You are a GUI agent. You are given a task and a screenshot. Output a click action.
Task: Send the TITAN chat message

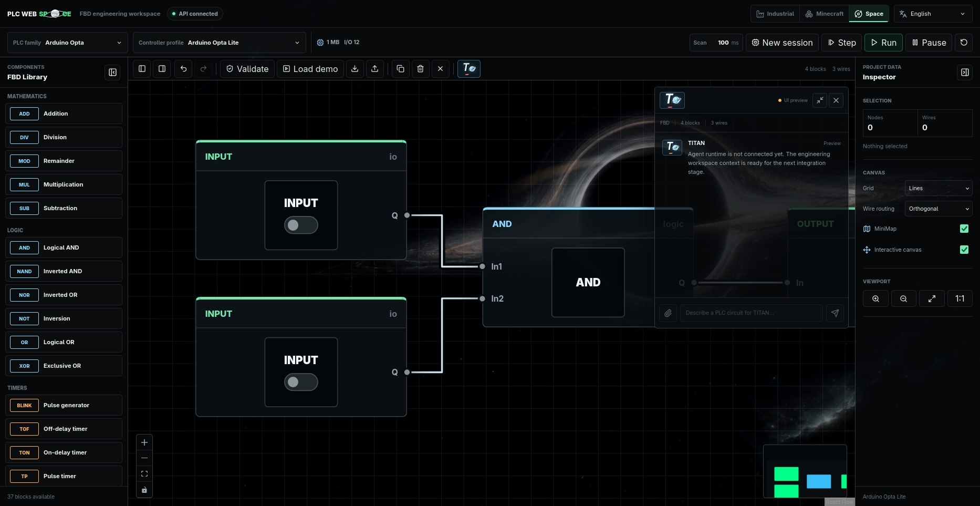[x=835, y=313]
